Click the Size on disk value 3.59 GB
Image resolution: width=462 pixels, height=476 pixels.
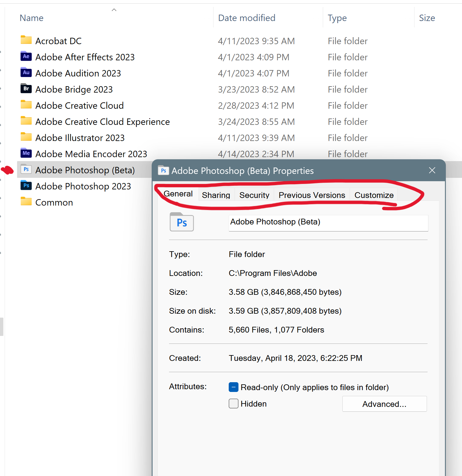285,311
